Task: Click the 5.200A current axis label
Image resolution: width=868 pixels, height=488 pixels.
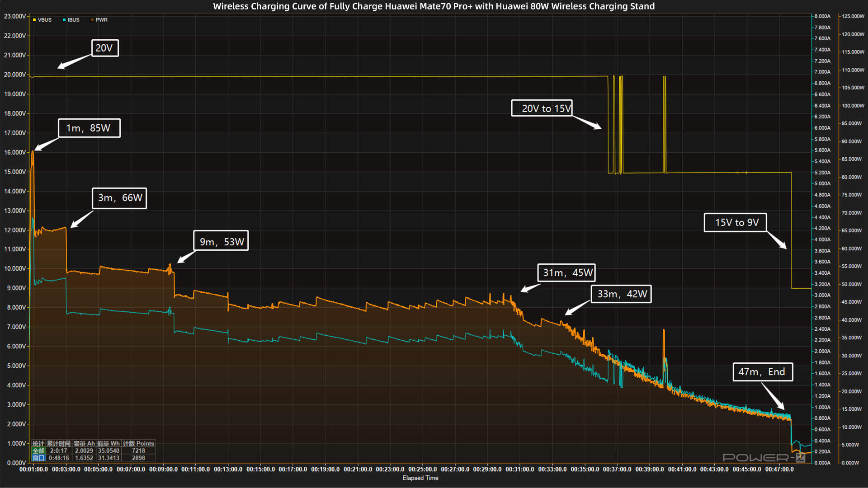Action: (x=822, y=173)
